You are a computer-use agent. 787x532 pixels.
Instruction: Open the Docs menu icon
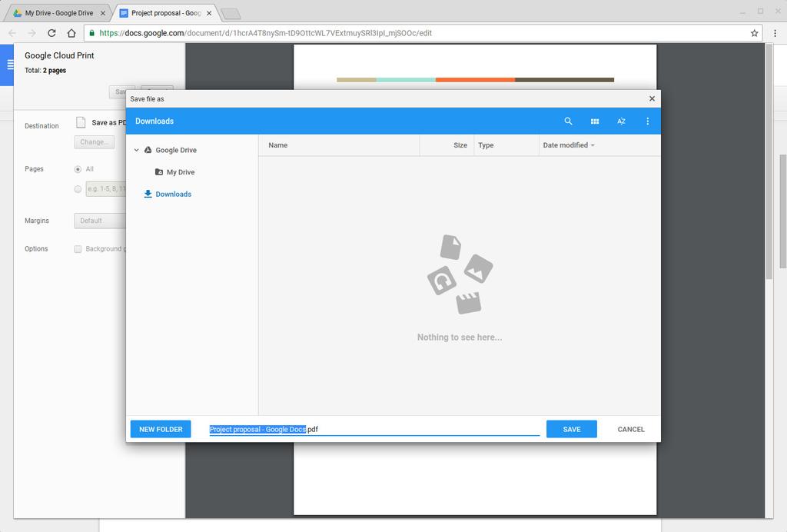(9, 65)
